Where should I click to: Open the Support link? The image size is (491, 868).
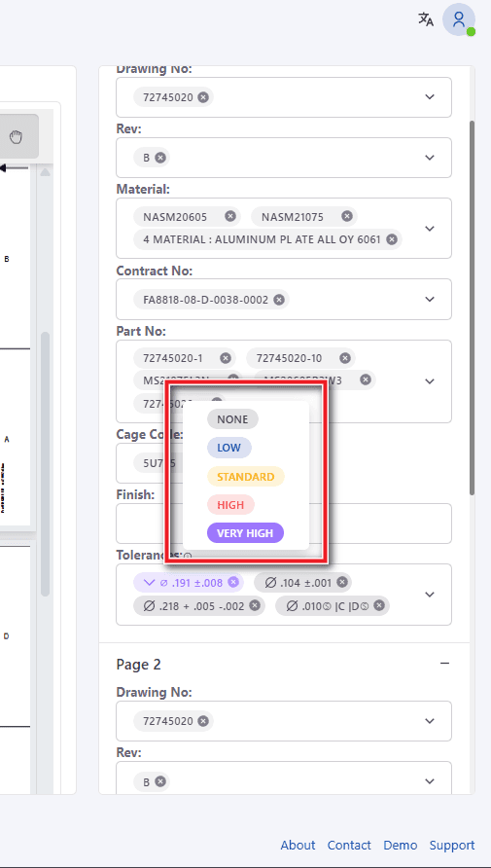pos(452,846)
